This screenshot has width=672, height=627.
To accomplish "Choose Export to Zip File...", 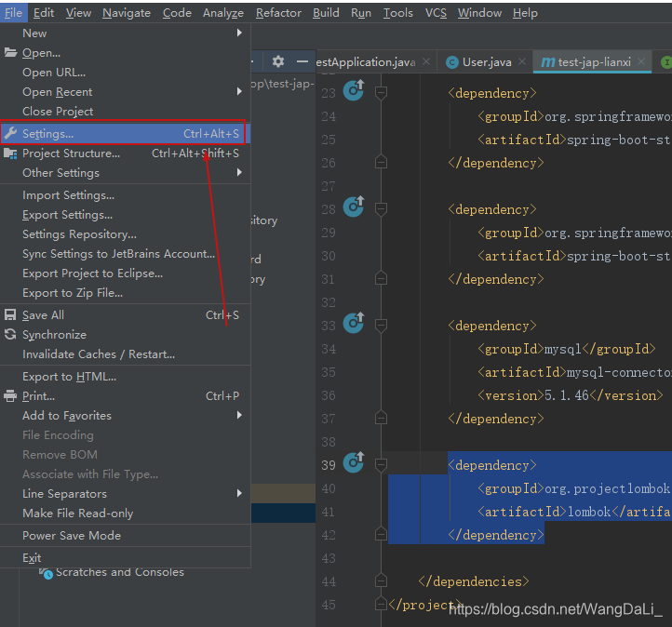I will (x=125, y=293).
